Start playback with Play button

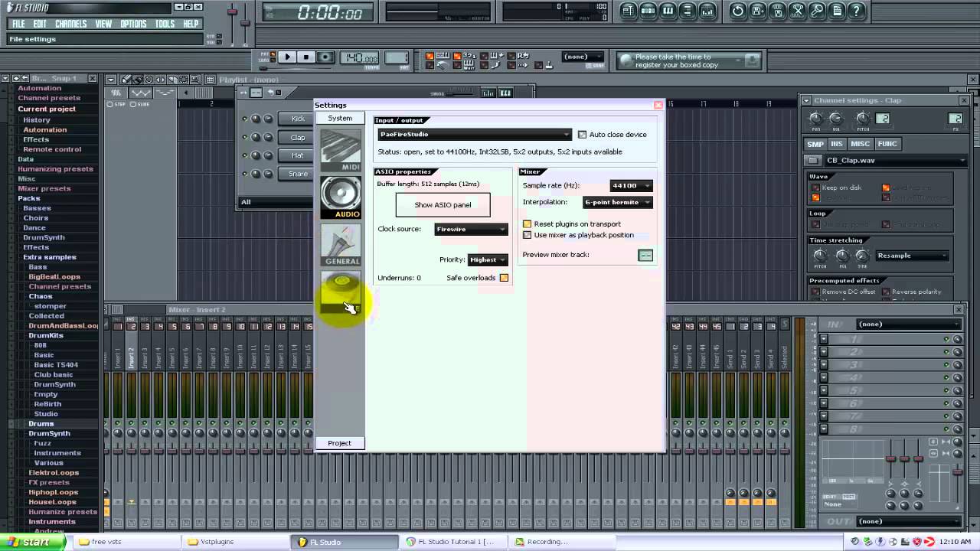click(x=287, y=57)
